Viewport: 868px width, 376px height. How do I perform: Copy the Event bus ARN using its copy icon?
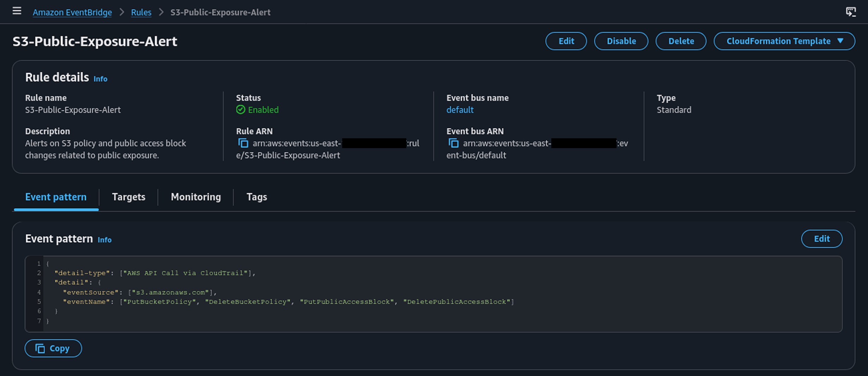[x=453, y=143]
